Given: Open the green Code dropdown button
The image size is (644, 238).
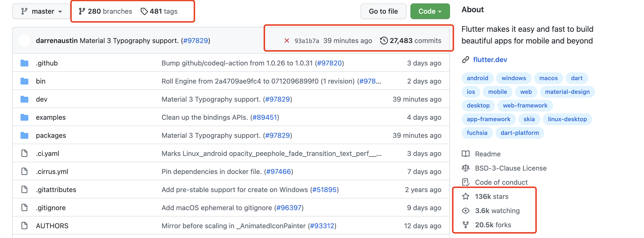Looking at the screenshot, I should [x=430, y=11].
